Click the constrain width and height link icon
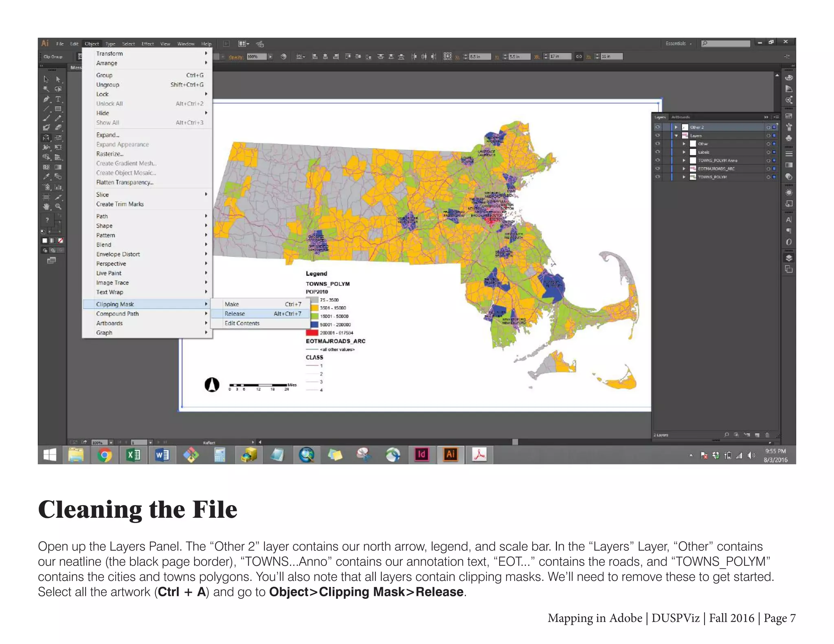834x644 pixels. (579, 57)
